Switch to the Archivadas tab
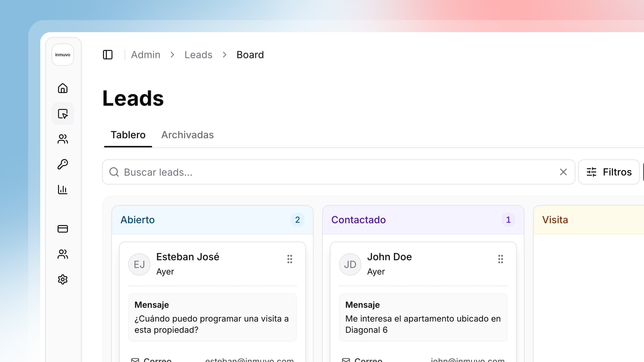The image size is (644, 362). pyautogui.click(x=187, y=135)
